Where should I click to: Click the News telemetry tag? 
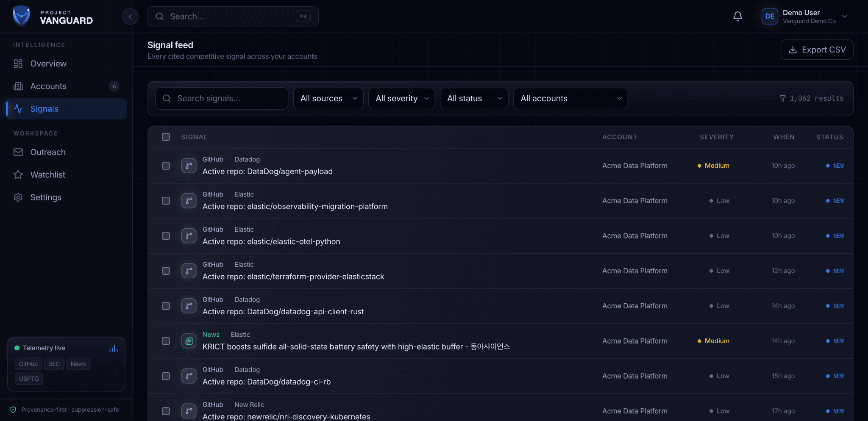click(78, 364)
